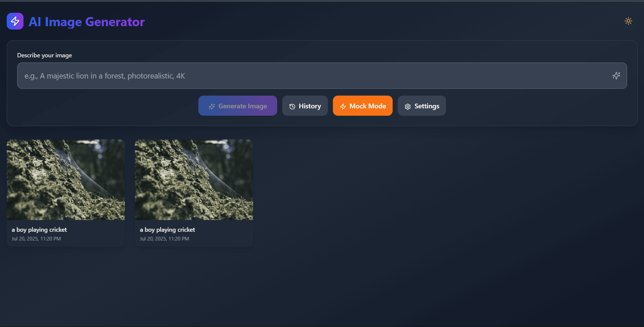Toggle light theme with the sun icon

pos(628,21)
